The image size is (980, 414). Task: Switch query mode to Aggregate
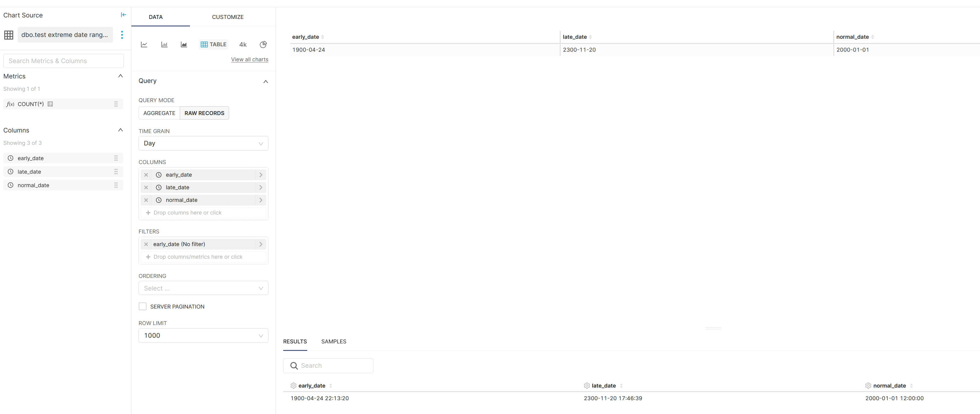coord(159,113)
